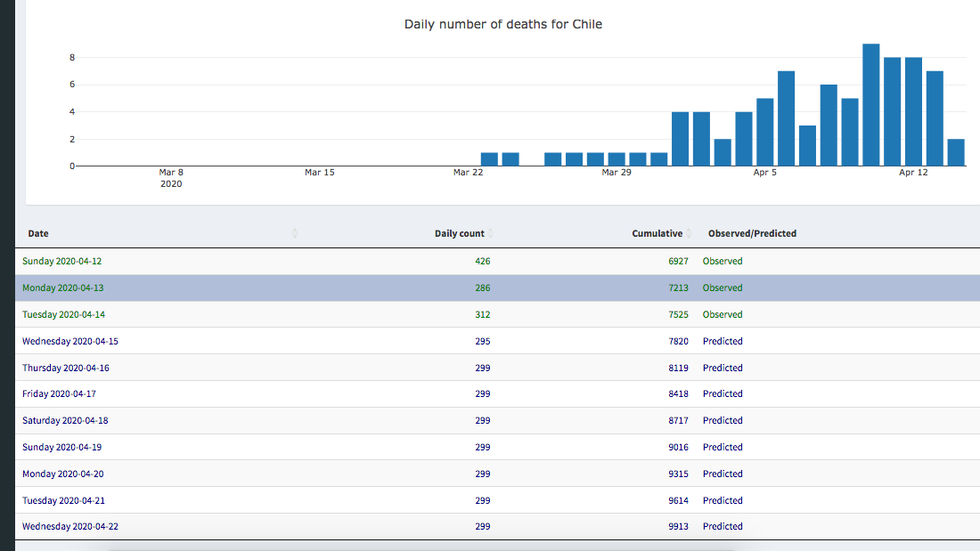
Task: Click daily count 426 cell
Action: coord(482,261)
